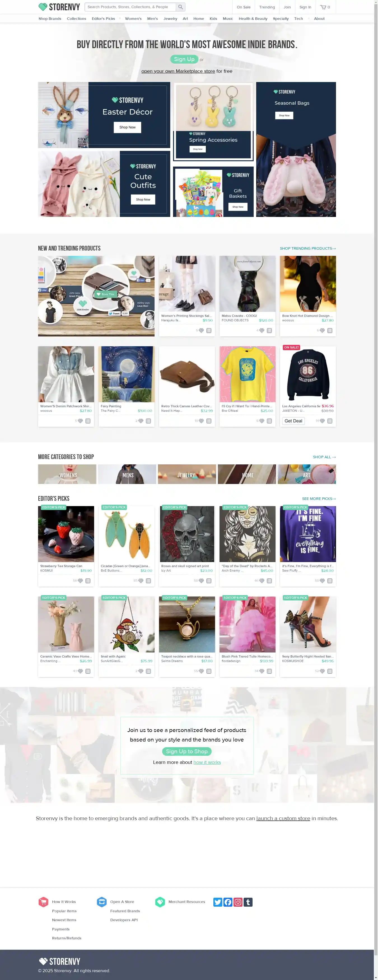The width and height of the screenshot is (378, 980).
Task: Open the On Sale header tab
Action: coord(244,7)
